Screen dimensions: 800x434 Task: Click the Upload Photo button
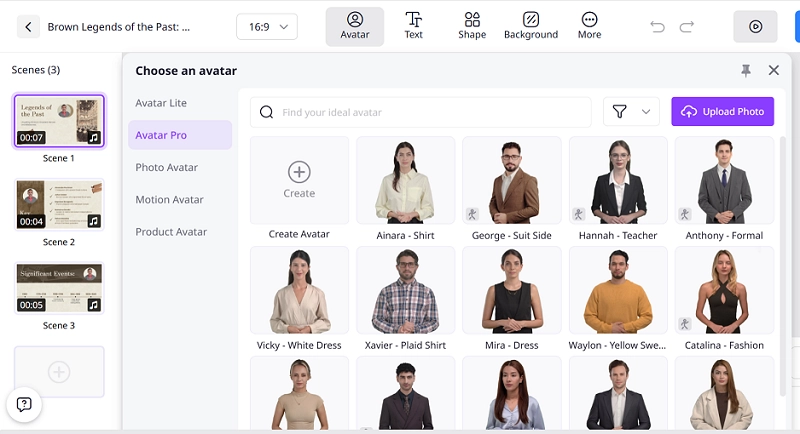722,112
